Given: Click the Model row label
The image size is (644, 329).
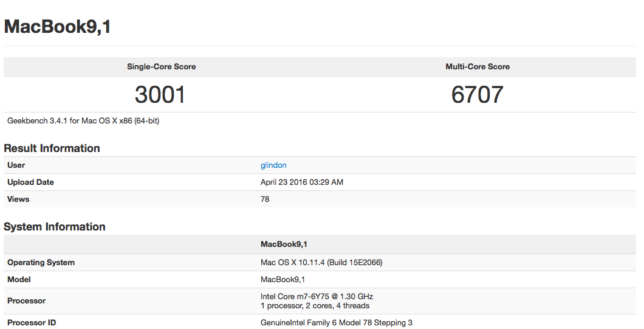Looking at the screenshot, I should [x=19, y=280].
